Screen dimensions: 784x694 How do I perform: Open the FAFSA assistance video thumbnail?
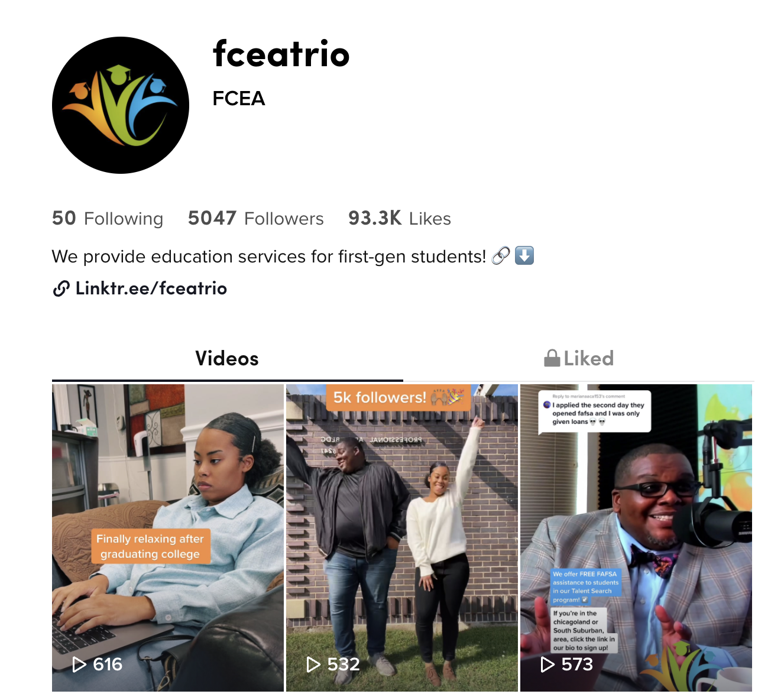636,538
